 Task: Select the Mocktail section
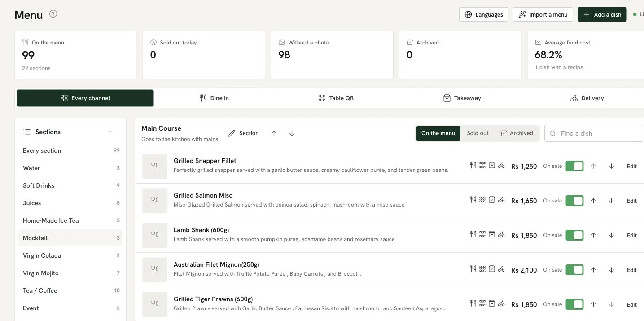(x=70, y=238)
